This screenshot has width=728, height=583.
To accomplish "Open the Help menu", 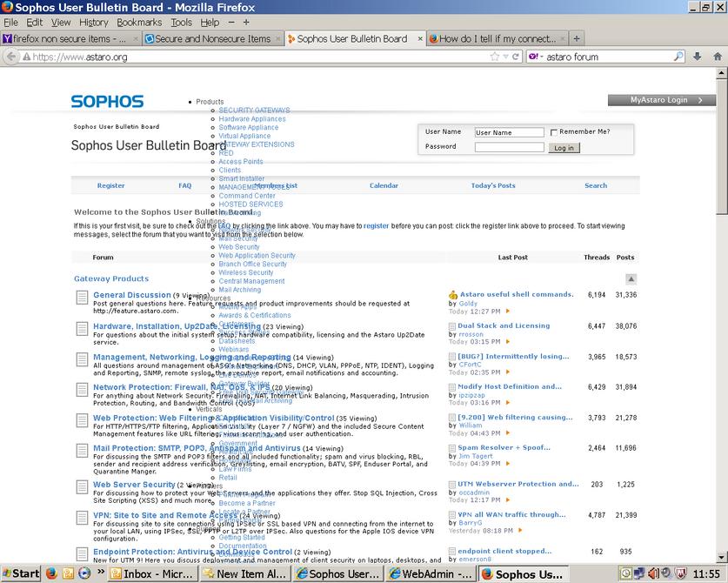I will tap(210, 23).
